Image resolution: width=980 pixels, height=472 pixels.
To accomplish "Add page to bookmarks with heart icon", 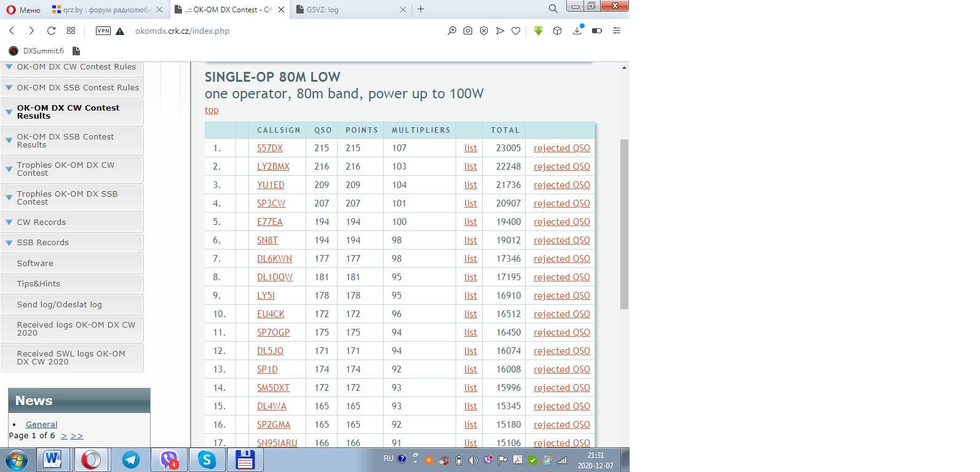I will [x=516, y=31].
